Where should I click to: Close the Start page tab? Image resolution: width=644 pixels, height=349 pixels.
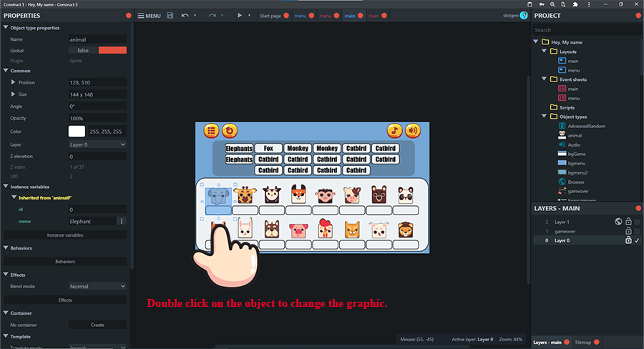[286, 16]
